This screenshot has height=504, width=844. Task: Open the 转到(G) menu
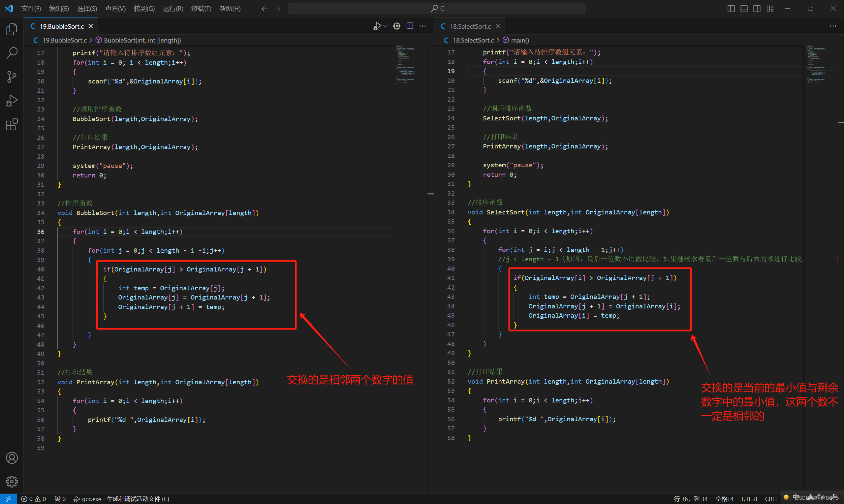click(x=144, y=9)
